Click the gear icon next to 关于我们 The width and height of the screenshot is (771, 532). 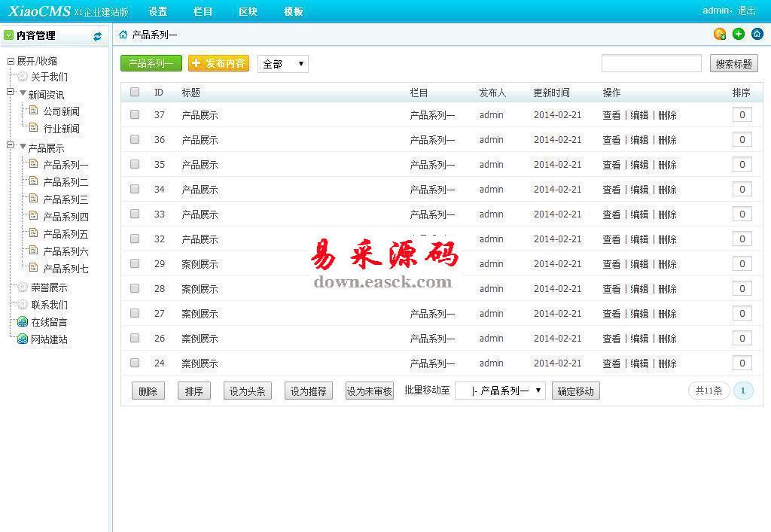[x=23, y=77]
